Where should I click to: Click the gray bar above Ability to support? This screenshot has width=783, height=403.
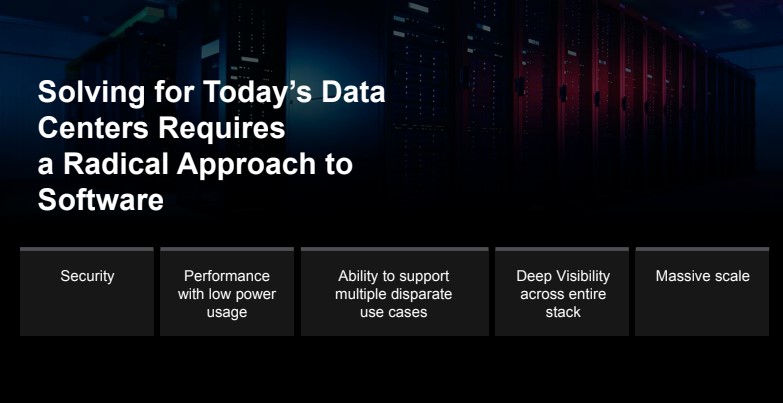coord(394,249)
